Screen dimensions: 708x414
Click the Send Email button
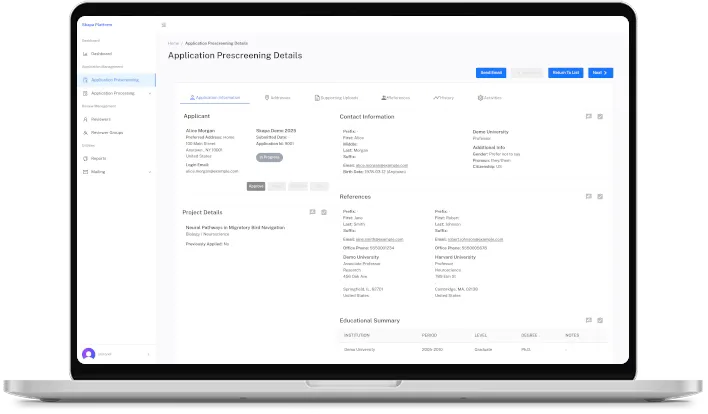click(x=491, y=73)
